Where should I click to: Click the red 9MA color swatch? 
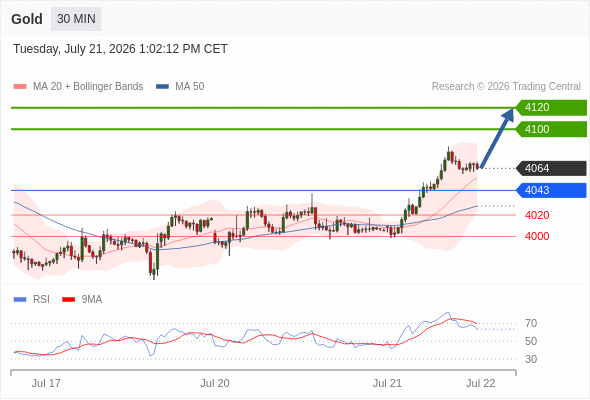pyautogui.click(x=68, y=300)
